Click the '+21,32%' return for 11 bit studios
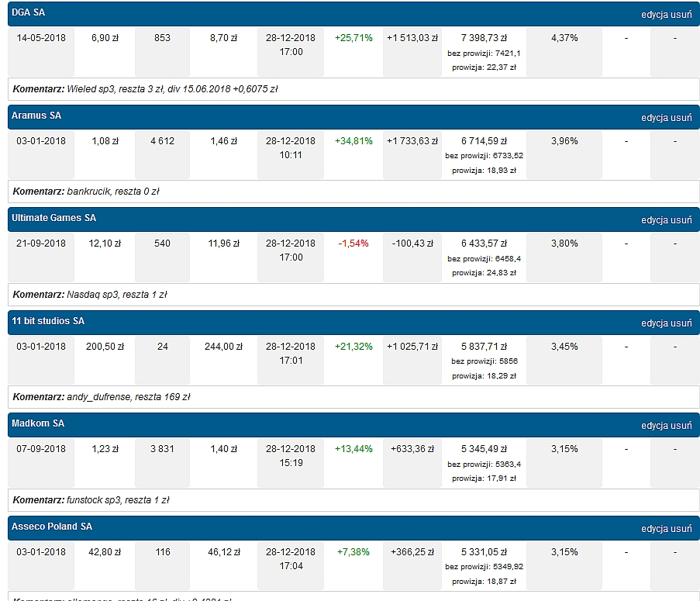Screen dimensions: 700x601 (x=353, y=347)
